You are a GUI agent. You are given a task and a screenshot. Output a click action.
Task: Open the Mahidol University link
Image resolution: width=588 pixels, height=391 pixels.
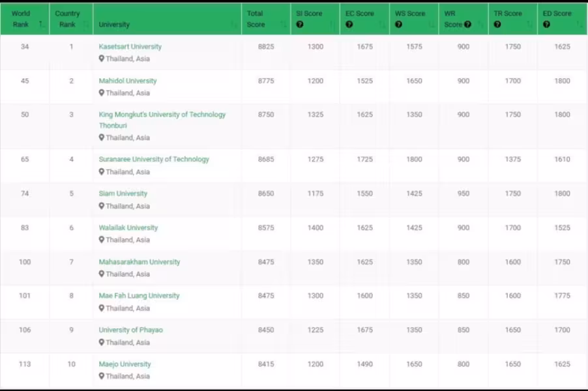click(128, 81)
